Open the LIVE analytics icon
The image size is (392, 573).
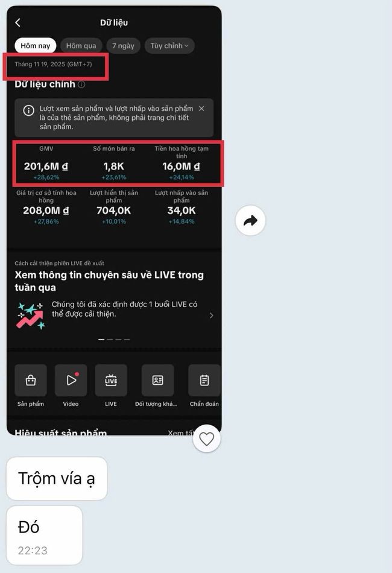[111, 381]
